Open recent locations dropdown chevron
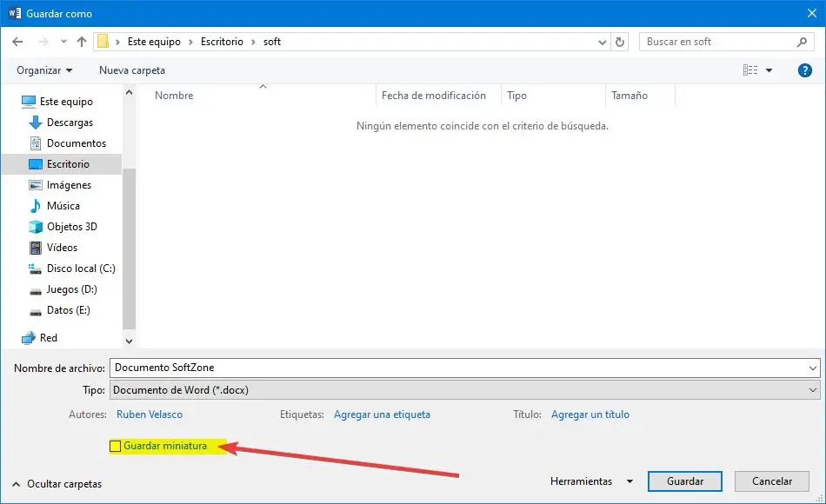Viewport: 826px width, 504px height. pyautogui.click(x=63, y=42)
